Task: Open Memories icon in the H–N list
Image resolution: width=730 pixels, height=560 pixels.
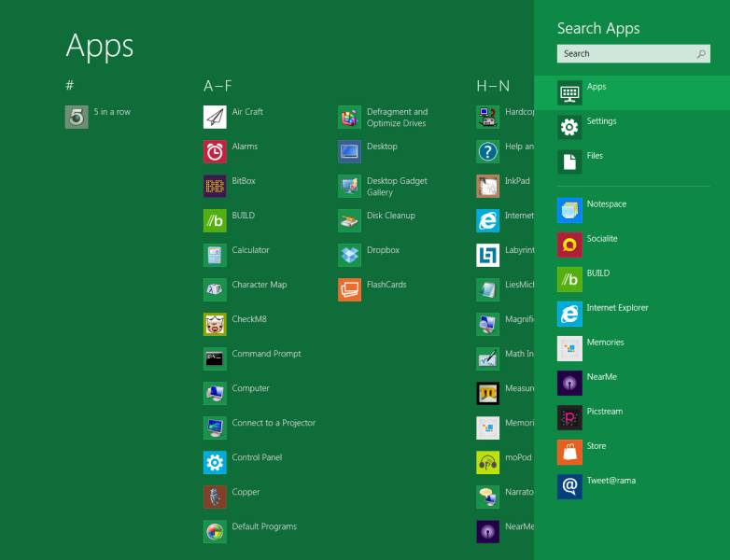Action: click(487, 427)
